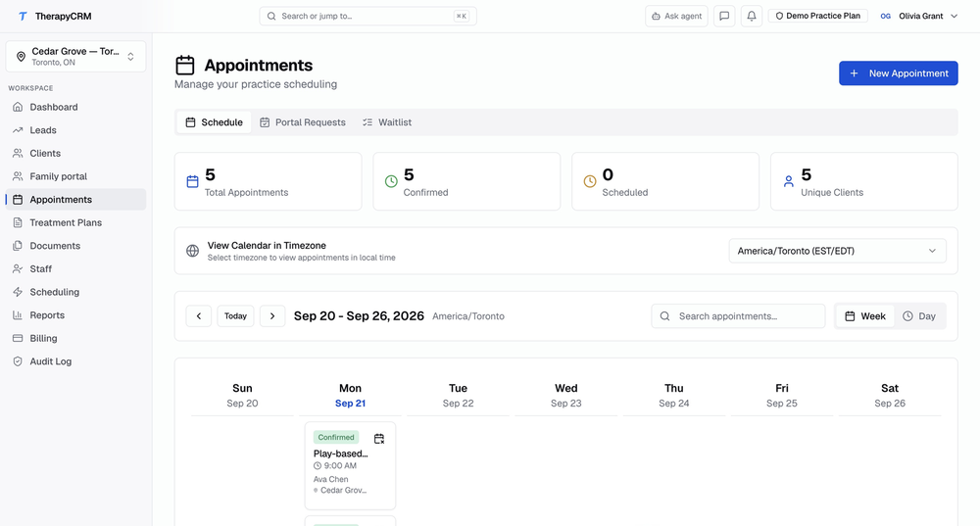
Task: Open Scheduling in sidebar
Action: (x=75, y=292)
